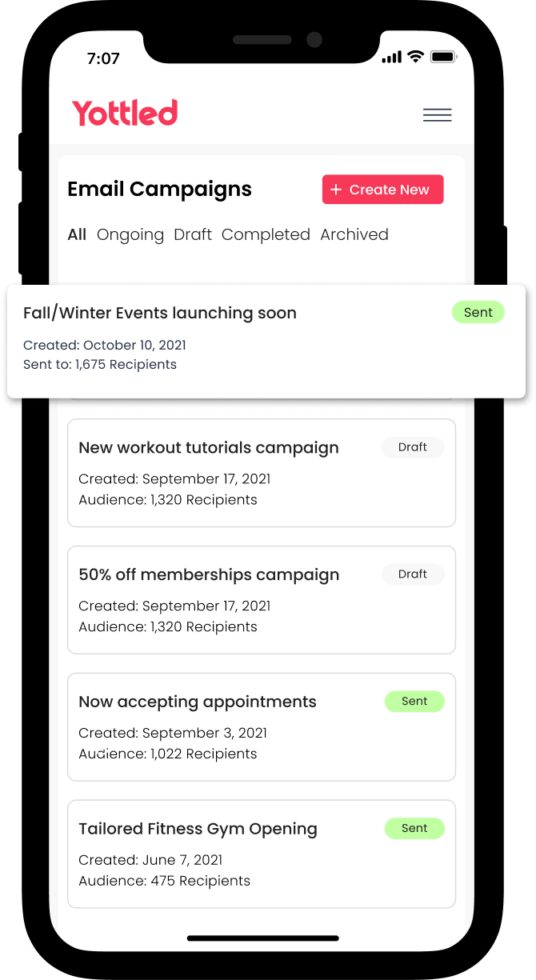Click the home indicator bar
The image size is (536, 980).
(262, 938)
